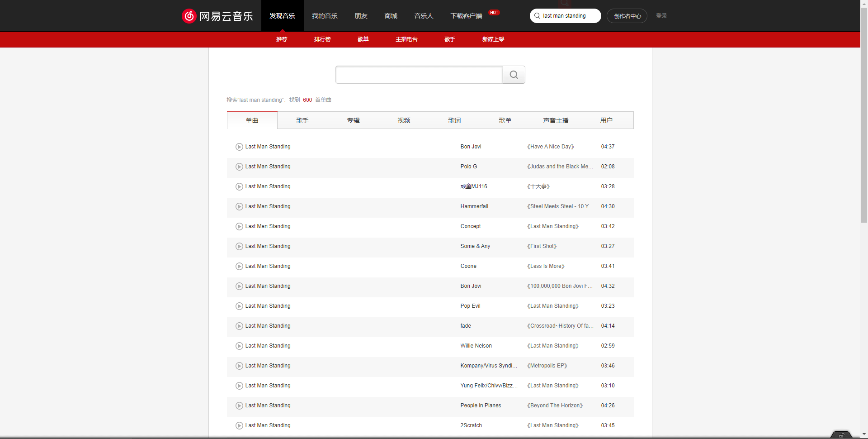Click the large empty search field
The image size is (868, 439).
pyautogui.click(x=419, y=75)
